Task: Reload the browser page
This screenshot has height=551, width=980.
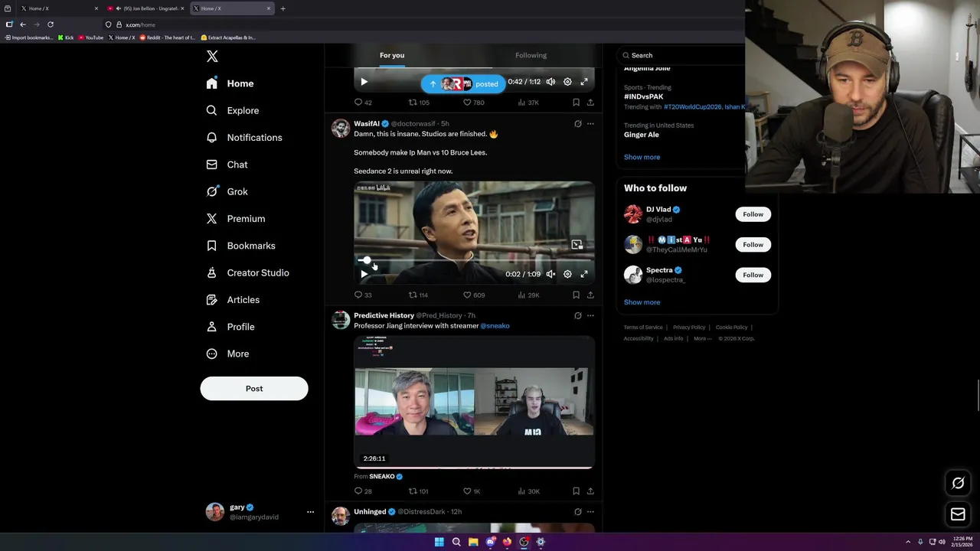Action: 51,24
